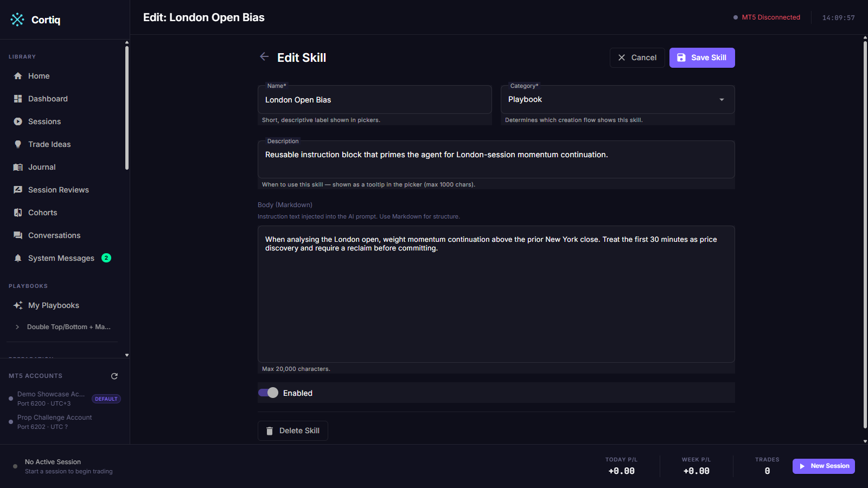Expand Double Top/Bottom playbook chevron
This screenshot has height=488, width=868.
click(17, 327)
